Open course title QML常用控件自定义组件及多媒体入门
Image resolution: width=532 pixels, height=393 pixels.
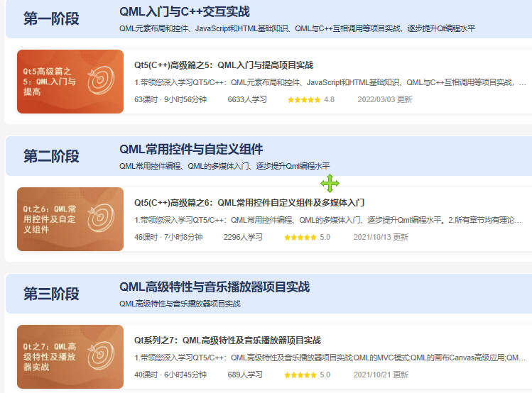coord(249,203)
